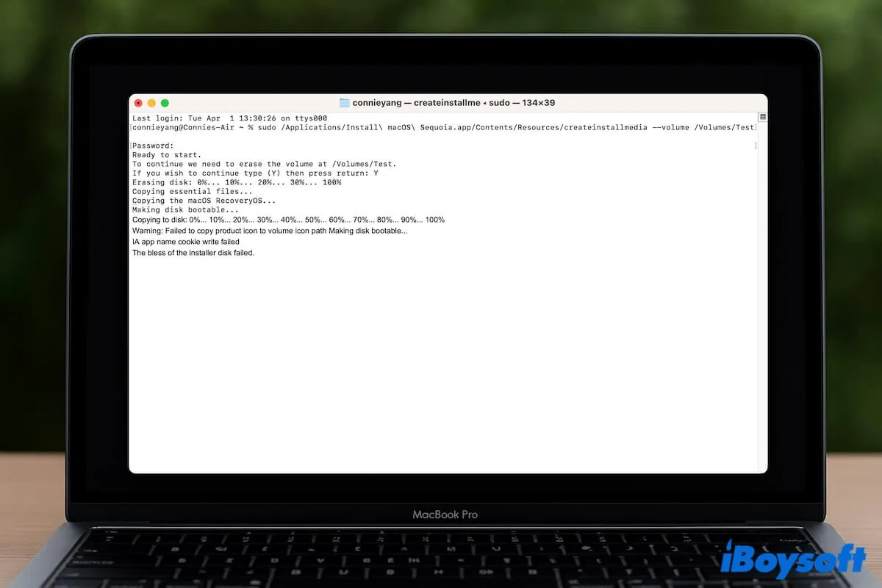This screenshot has width=882, height=588.
Task: Click the 'Password:' prompt line
Action: (x=153, y=146)
